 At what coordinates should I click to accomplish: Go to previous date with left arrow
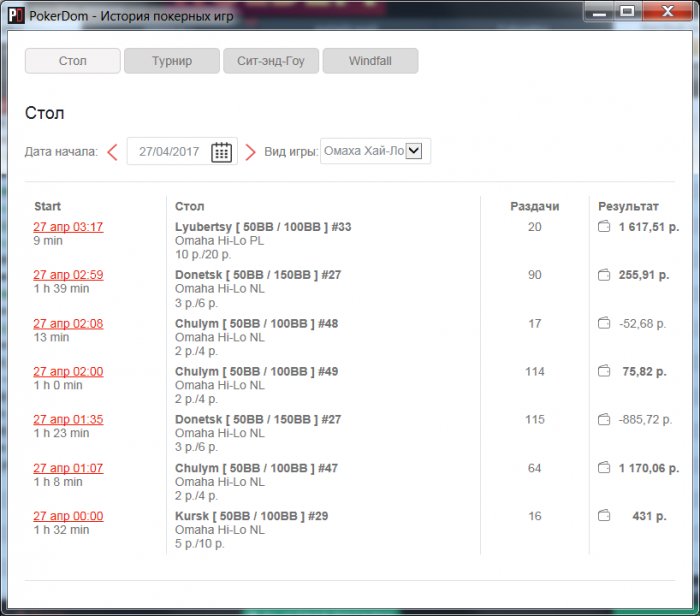(x=112, y=152)
